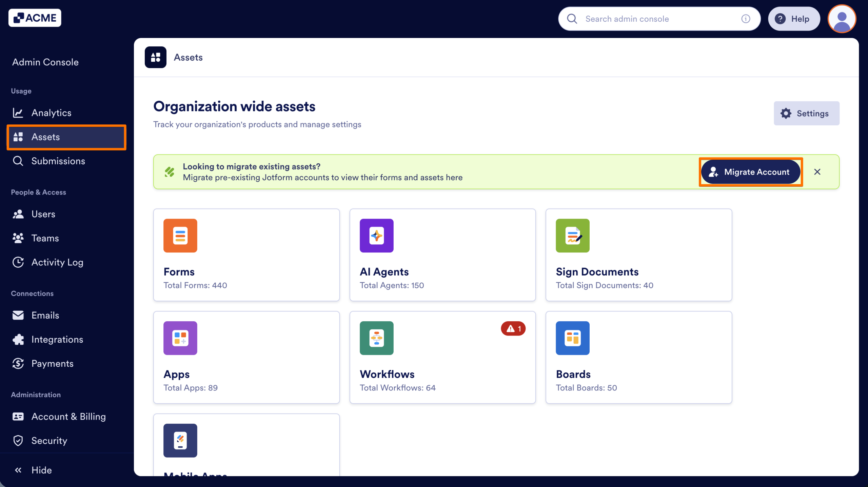Click the search magnifier icon
This screenshot has height=487, width=868.
click(572, 19)
